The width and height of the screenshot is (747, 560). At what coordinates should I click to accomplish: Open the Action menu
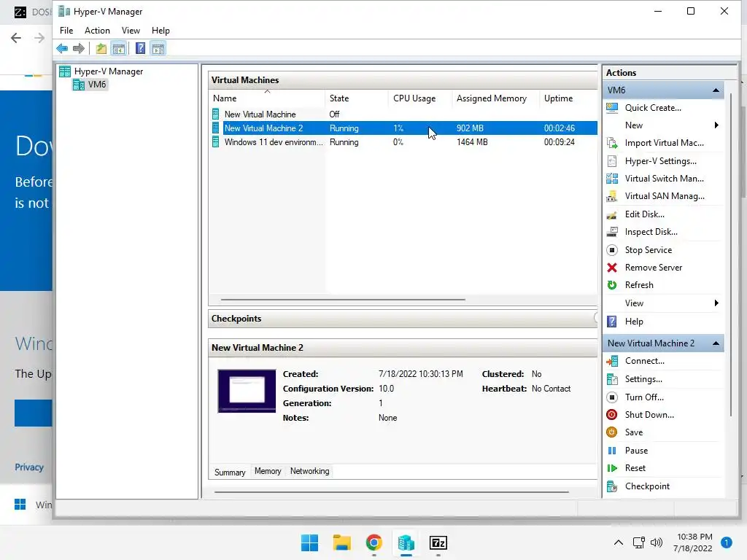(x=97, y=31)
